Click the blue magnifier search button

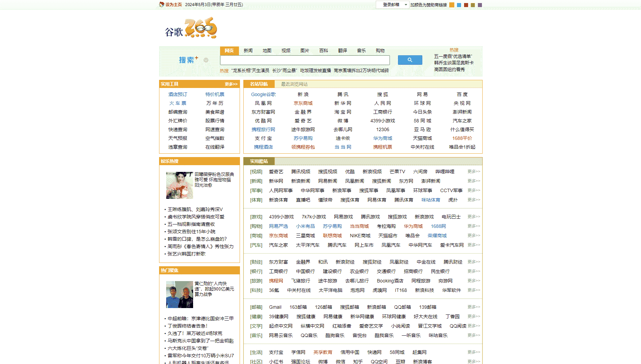(410, 60)
